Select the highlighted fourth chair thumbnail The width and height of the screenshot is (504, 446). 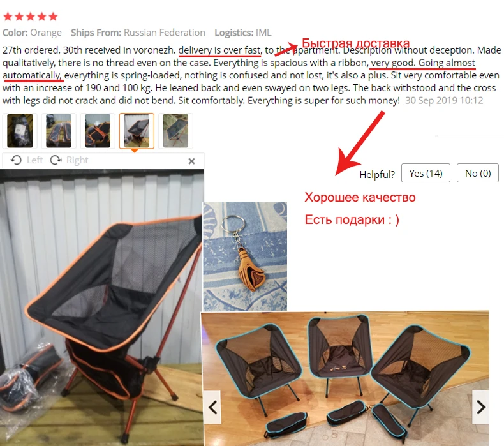(x=137, y=131)
